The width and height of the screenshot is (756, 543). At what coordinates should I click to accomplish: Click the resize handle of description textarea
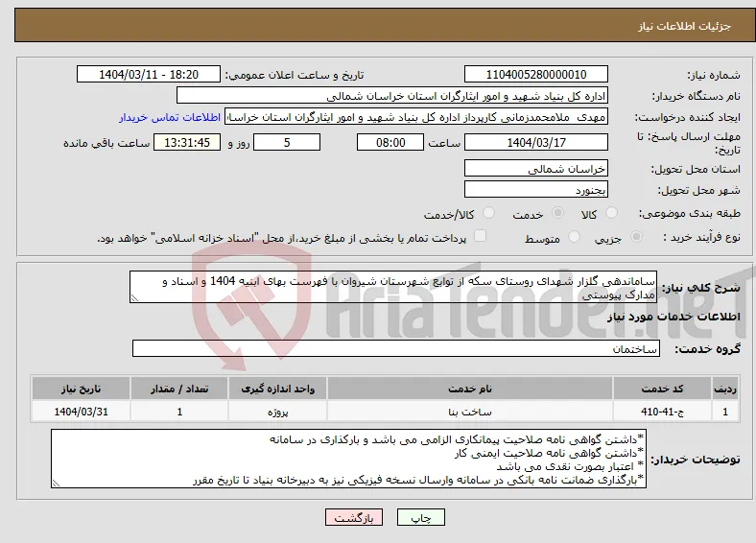pyautogui.click(x=134, y=298)
